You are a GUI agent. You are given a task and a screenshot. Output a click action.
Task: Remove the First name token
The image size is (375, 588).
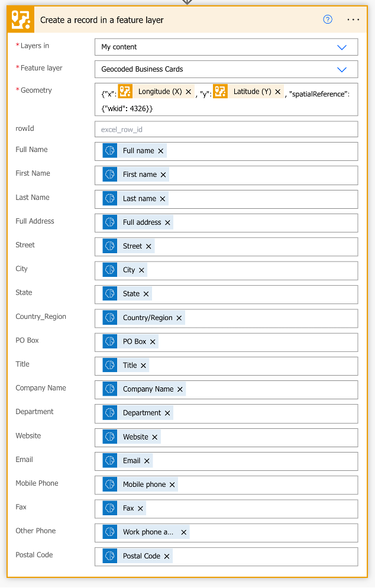click(163, 175)
